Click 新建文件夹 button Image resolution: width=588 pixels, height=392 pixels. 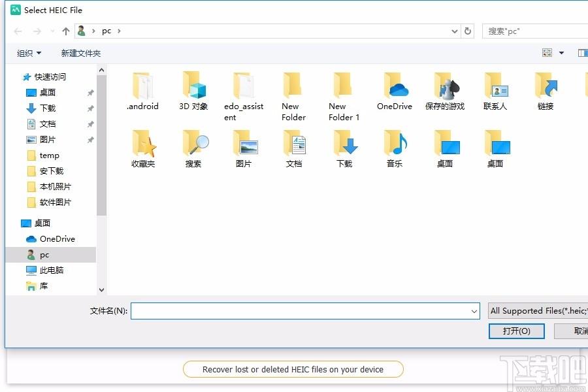(x=81, y=54)
